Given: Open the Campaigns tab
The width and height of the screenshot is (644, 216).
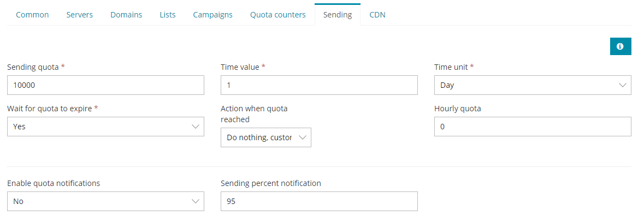Looking at the screenshot, I should pyautogui.click(x=212, y=15).
